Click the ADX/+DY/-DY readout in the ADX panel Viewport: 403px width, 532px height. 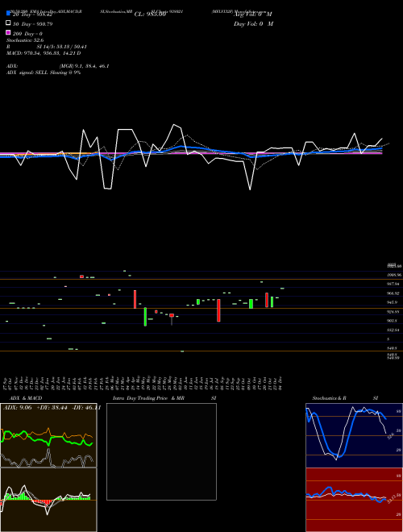[x=52, y=407]
